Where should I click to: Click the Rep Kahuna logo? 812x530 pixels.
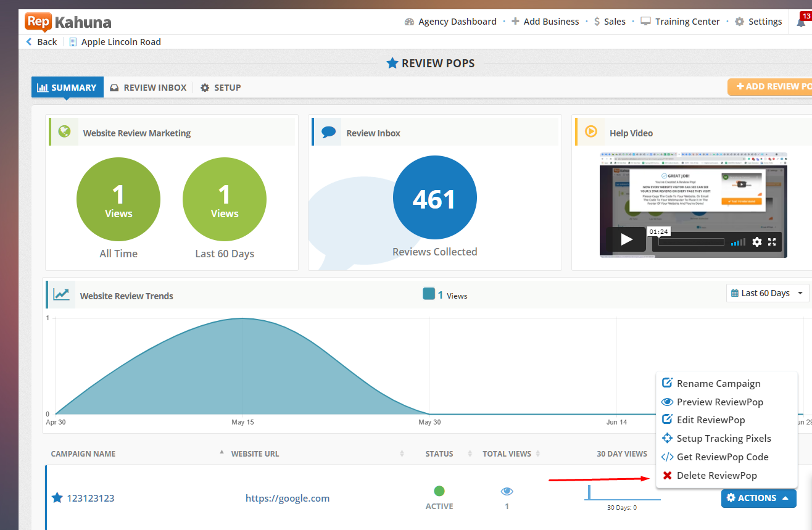point(68,22)
